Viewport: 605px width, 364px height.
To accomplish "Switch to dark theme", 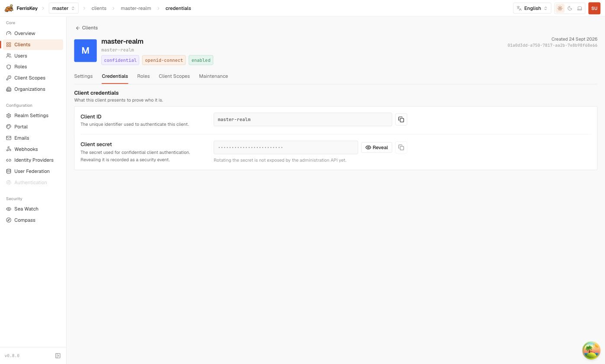I will pos(570,8).
